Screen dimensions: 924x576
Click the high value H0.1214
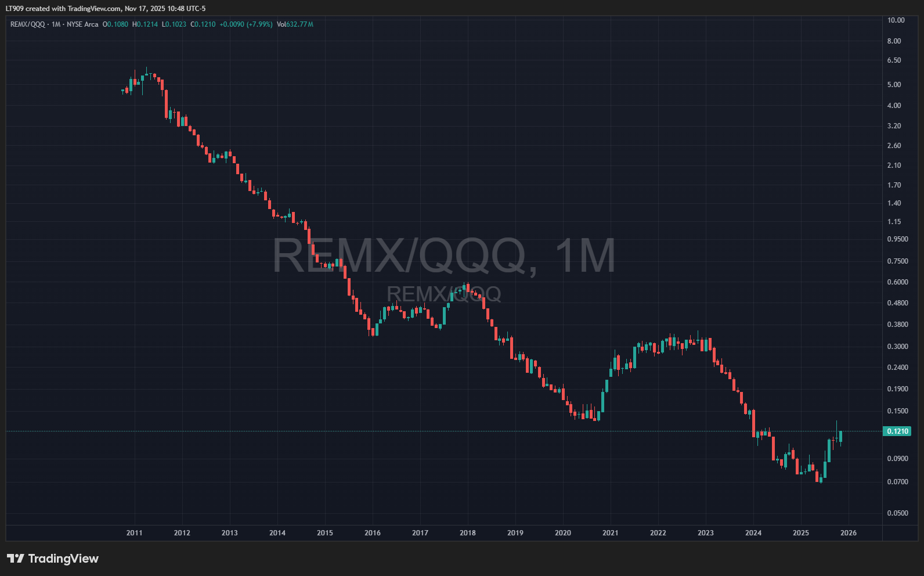145,24
